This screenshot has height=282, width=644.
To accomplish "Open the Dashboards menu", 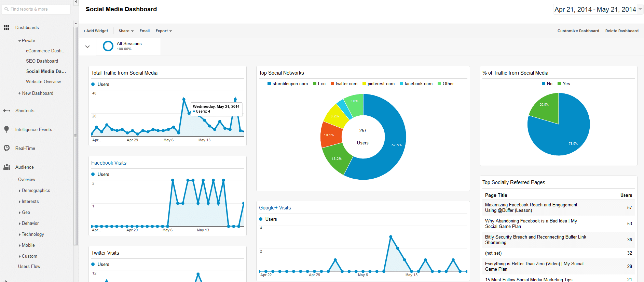I will (x=27, y=28).
